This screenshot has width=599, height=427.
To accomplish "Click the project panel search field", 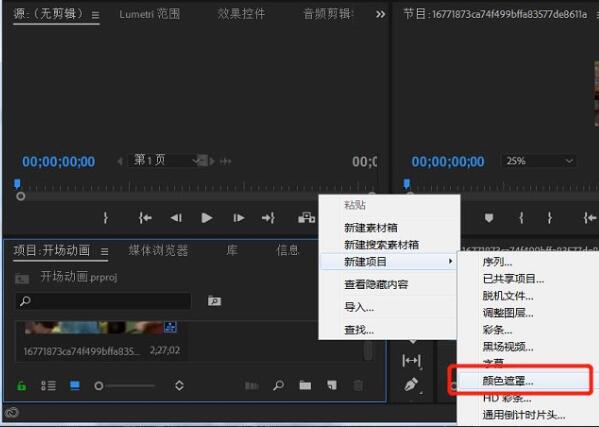I will (103, 301).
